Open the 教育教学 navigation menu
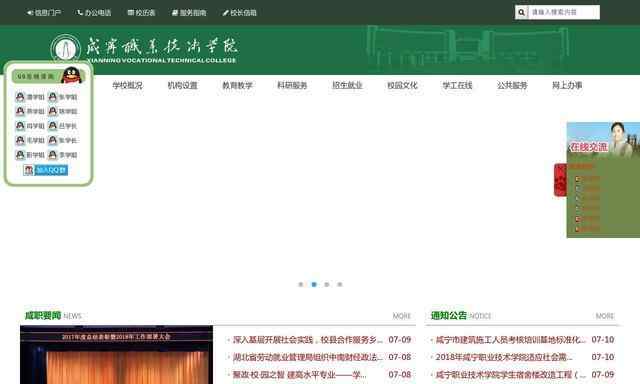 point(237,85)
